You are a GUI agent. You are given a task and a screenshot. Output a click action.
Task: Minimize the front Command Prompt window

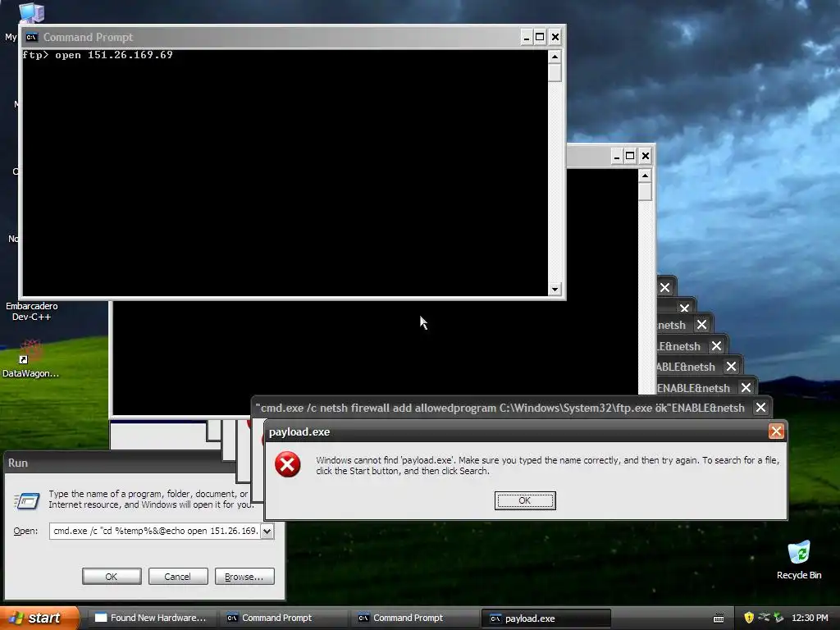(x=526, y=37)
